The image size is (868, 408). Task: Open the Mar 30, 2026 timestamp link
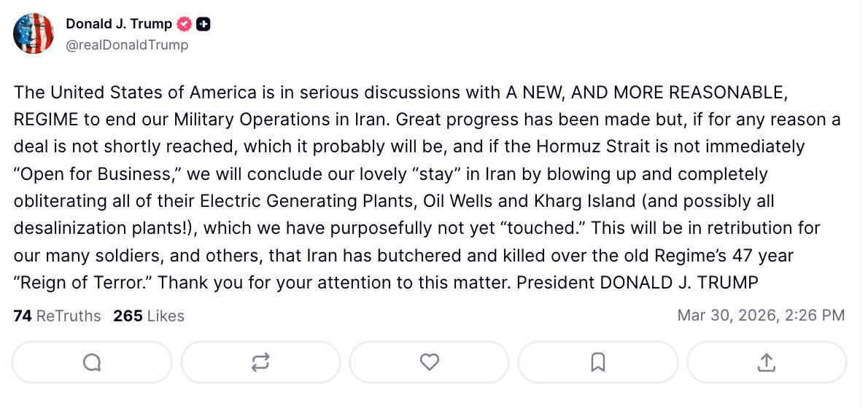(761, 315)
